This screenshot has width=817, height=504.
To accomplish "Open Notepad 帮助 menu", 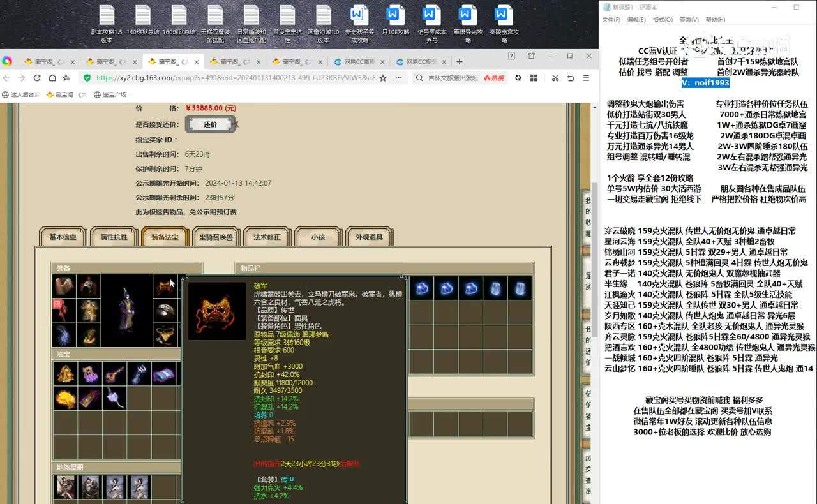I will 716,20.
